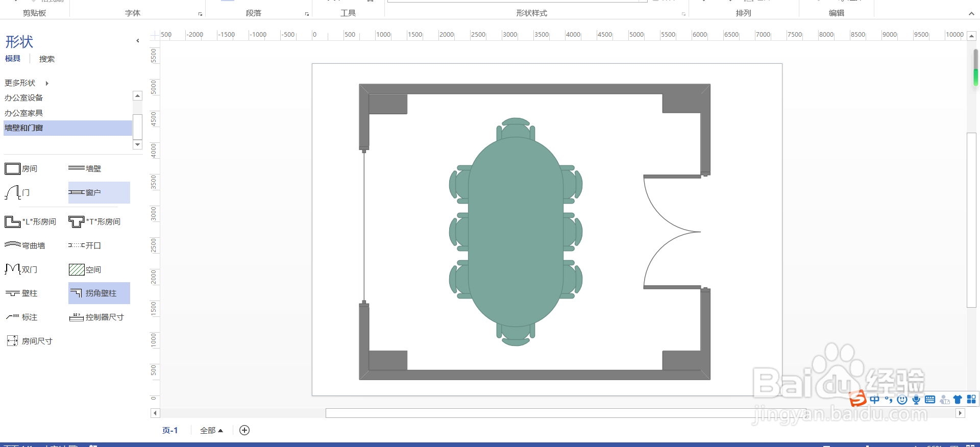Image resolution: width=980 pixels, height=447 pixels.
Task: Select the "L"形房间 shape
Action: tap(30, 221)
